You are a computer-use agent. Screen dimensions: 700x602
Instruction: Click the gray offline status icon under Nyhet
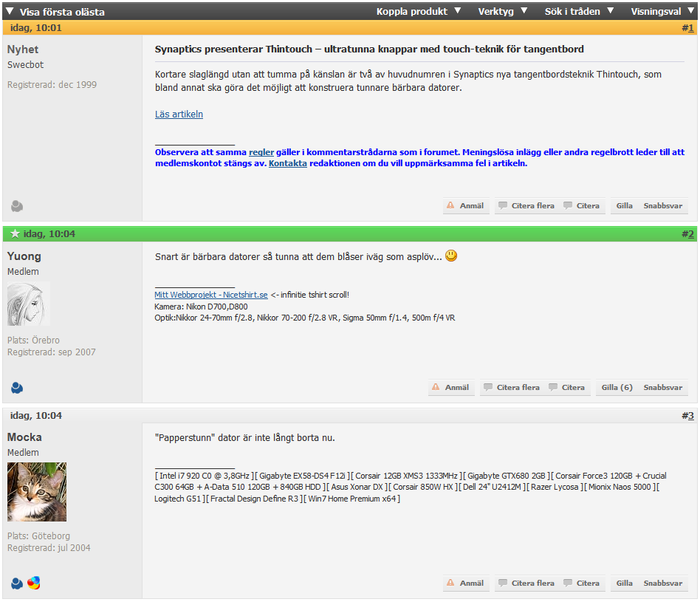pyautogui.click(x=17, y=206)
